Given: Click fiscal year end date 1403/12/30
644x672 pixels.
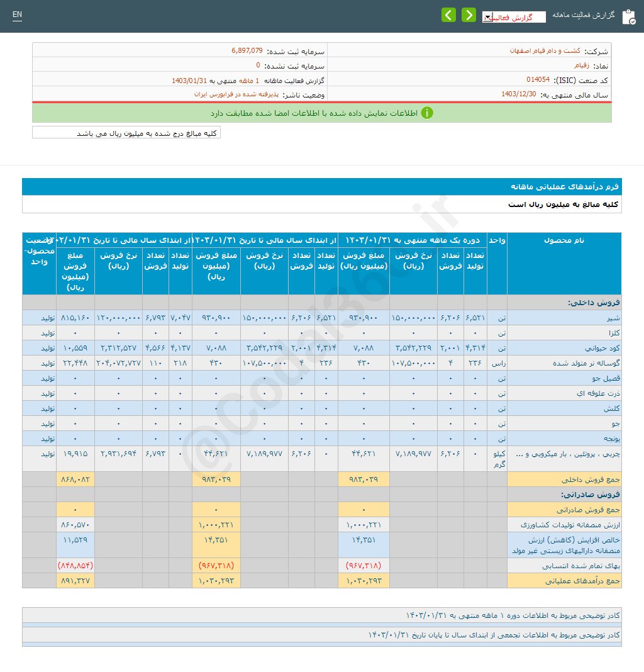Looking at the screenshot, I should (518, 94).
